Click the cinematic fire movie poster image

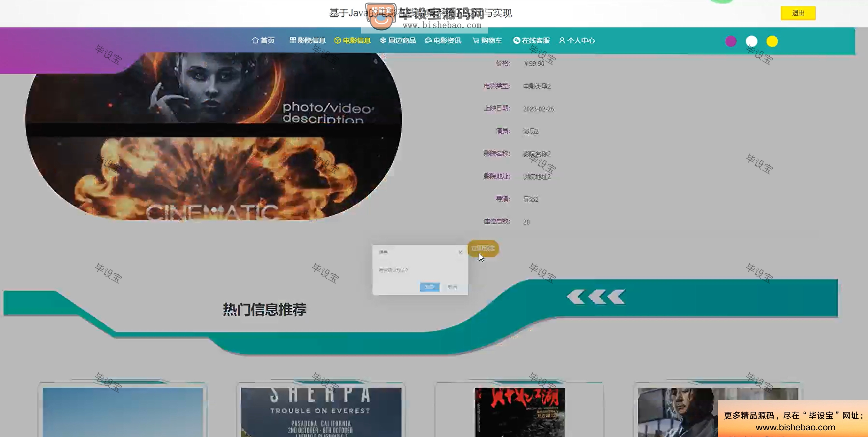pos(213,136)
